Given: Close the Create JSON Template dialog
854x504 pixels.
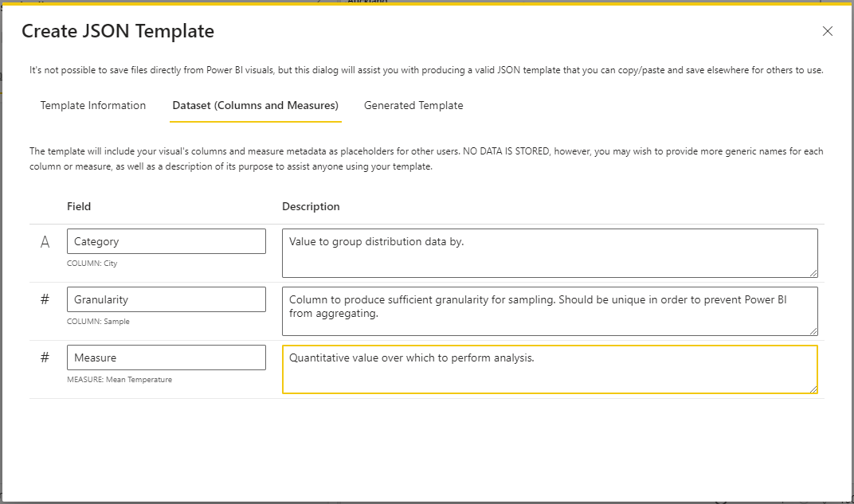Looking at the screenshot, I should (x=827, y=32).
